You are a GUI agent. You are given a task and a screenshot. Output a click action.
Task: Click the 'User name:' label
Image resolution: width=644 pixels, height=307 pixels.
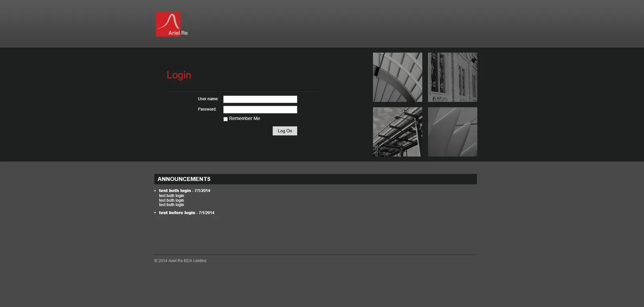[208, 99]
